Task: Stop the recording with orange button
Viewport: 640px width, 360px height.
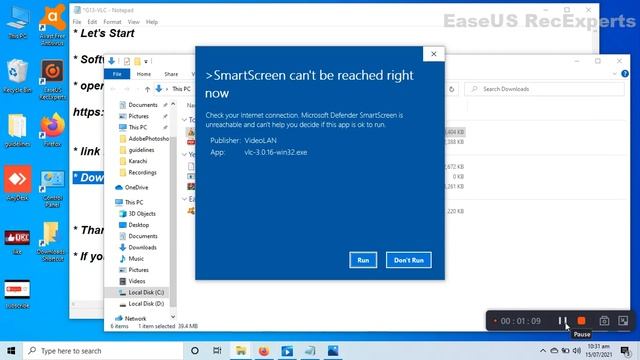Action: coord(581,321)
